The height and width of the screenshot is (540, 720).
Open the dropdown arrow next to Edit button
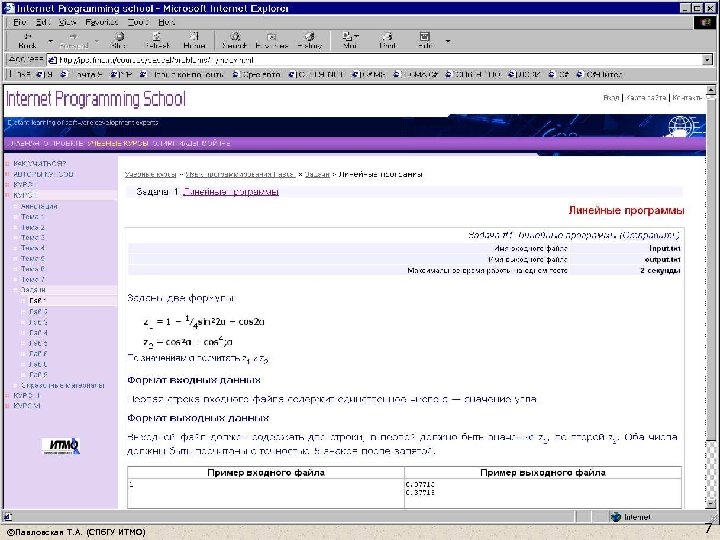[x=448, y=41]
